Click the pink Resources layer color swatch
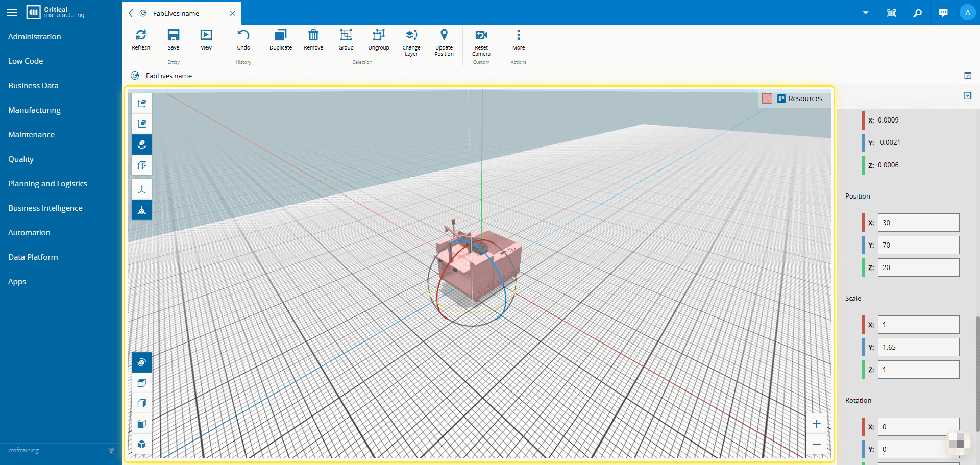980x465 pixels. (x=767, y=99)
